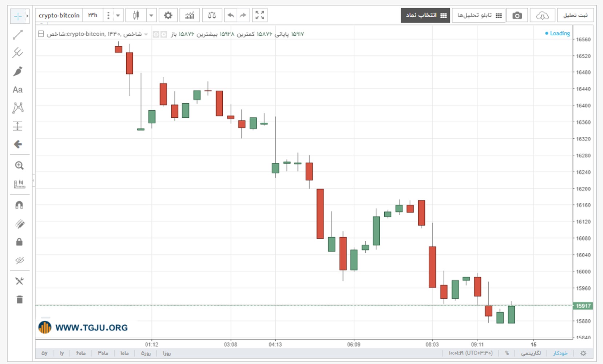Select the XABCD pattern tool
This screenshot has height=364, width=603.
(x=17, y=108)
